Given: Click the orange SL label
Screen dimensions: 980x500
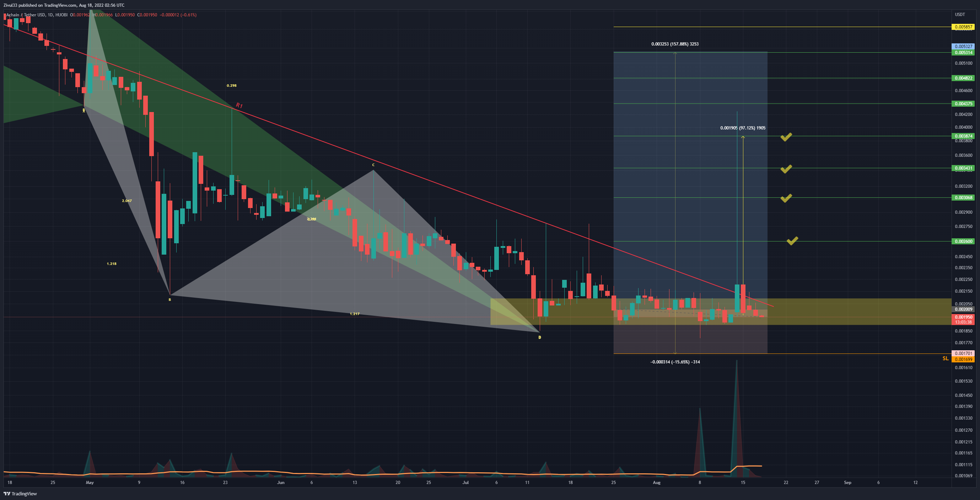Looking at the screenshot, I should [x=946, y=358].
